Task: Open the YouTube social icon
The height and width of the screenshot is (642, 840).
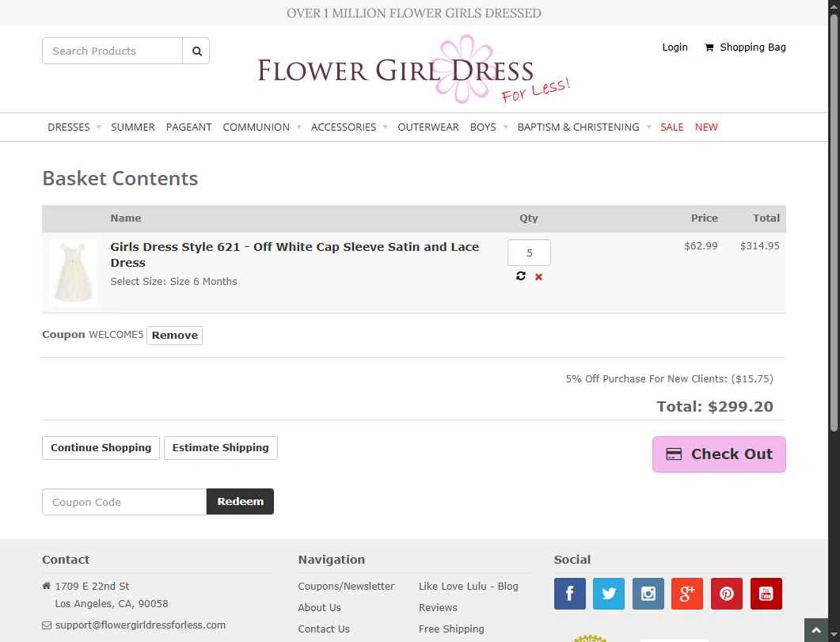Action: click(766, 593)
